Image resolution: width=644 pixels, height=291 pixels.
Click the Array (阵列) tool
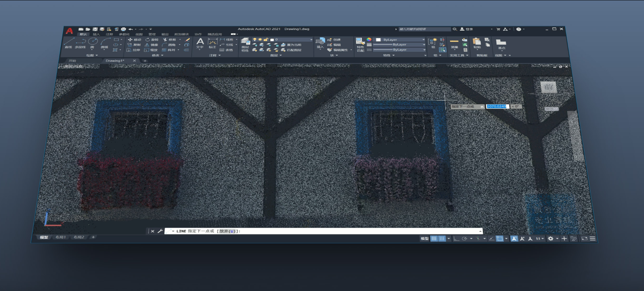(169, 50)
